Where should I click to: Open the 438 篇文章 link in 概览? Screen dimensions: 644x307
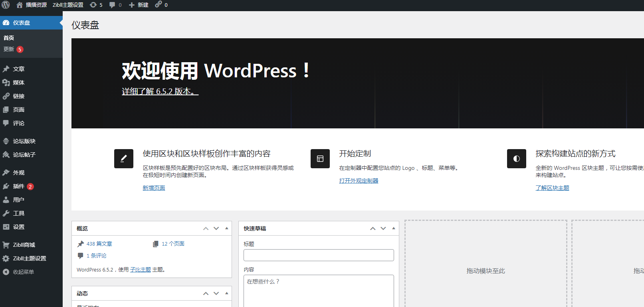(x=99, y=244)
